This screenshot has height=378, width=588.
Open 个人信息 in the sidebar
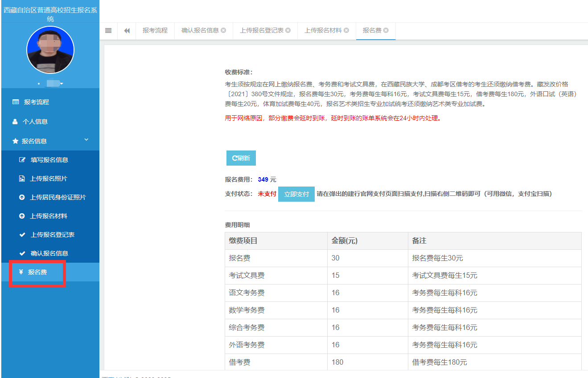(x=35, y=122)
